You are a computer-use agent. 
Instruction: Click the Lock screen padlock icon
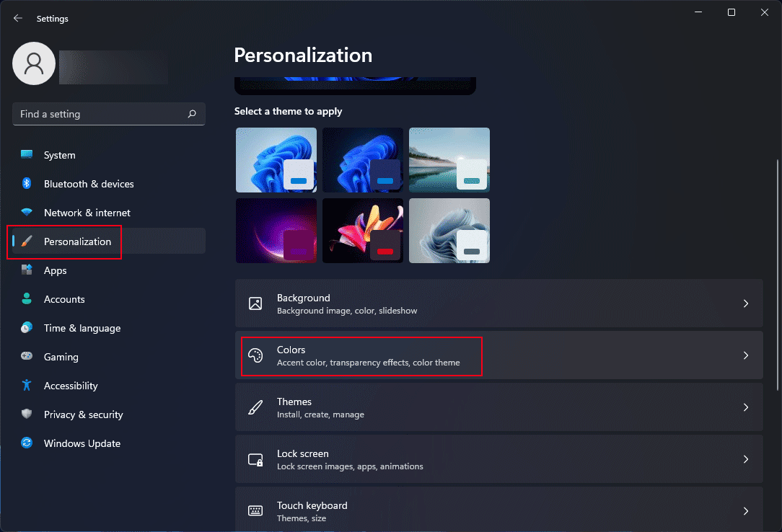[255, 459]
